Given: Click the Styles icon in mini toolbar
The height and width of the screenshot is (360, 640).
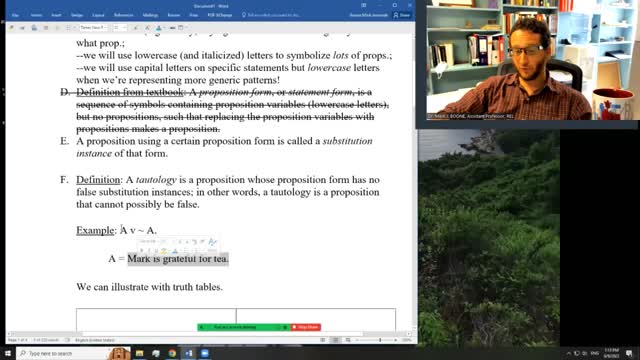Looking at the screenshot, I should (212, 242).
